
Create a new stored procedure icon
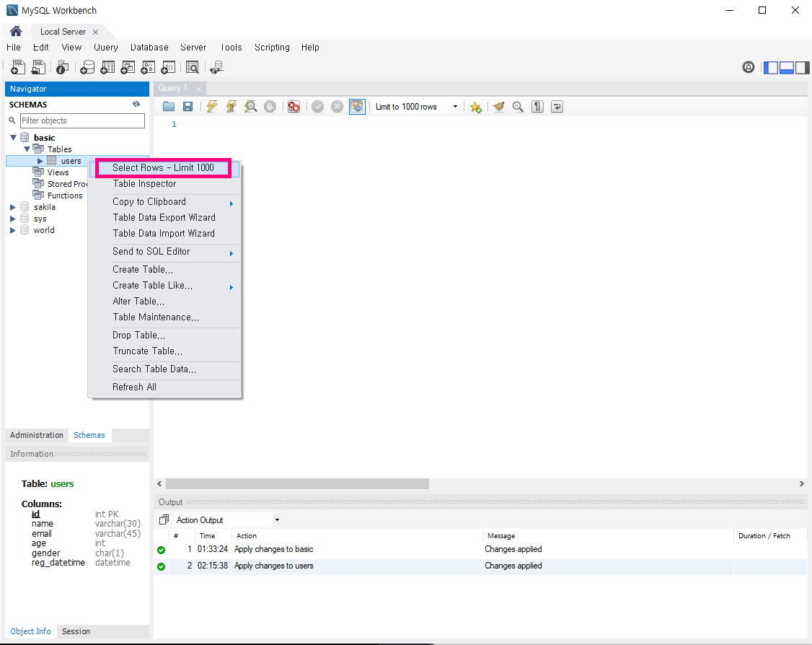[x=148, y=67]
